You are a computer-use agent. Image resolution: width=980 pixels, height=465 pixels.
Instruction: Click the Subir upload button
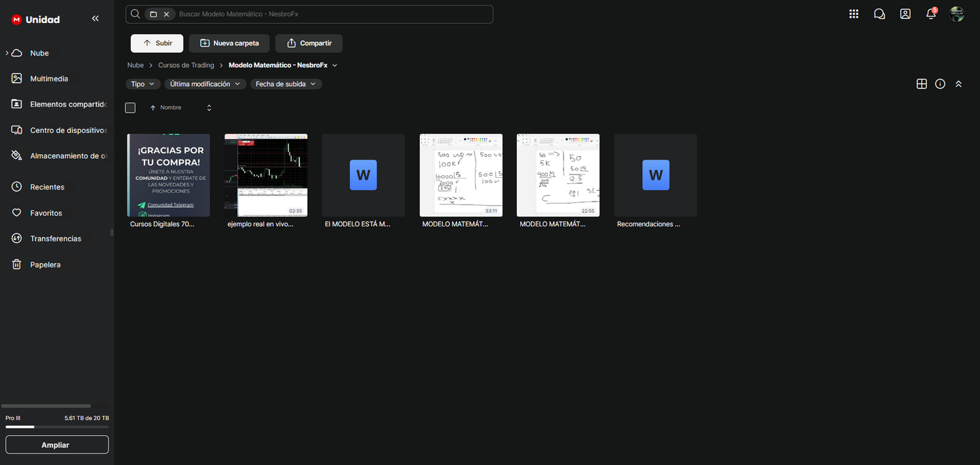[x=157, y=43]
